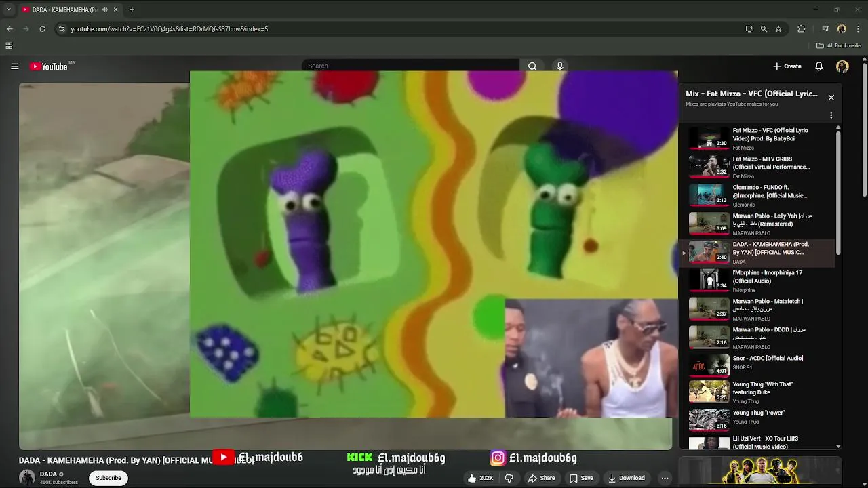Open the All Bookmarks folder
This screenshot has height=488, width=868.
pyautogui.click(x=839, y=45)
